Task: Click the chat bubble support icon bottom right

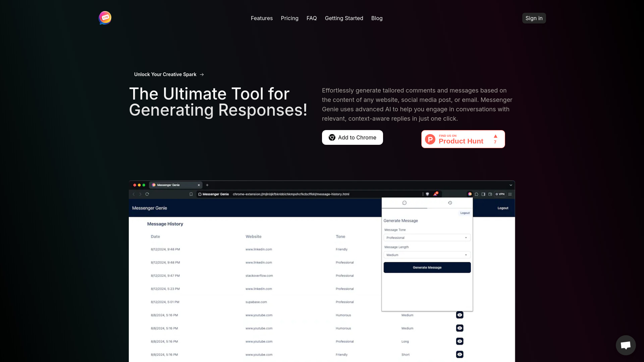Action: (626, 345)
